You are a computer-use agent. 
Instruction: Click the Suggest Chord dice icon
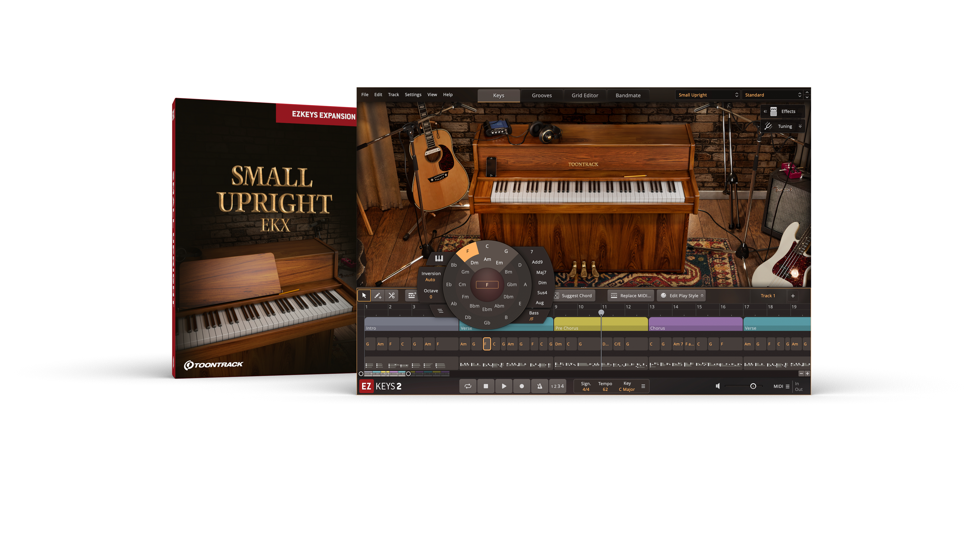tap(556, 295)
